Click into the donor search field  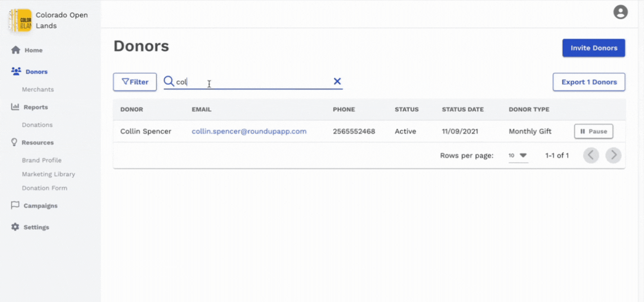coord(253,82)
